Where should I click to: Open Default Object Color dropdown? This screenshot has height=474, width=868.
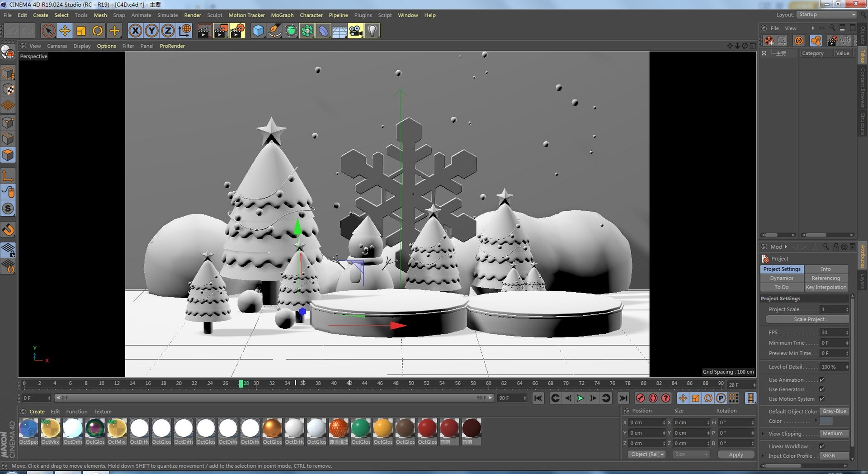point(835,412)
